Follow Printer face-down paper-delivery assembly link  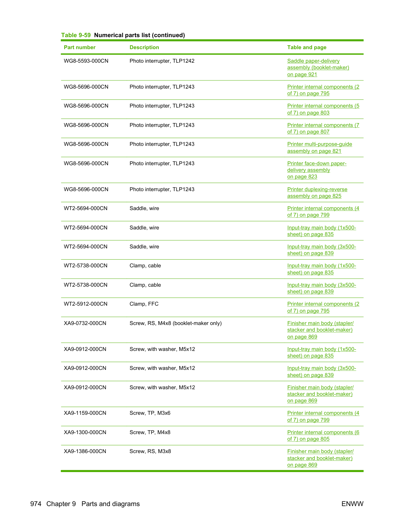(317, 170)
